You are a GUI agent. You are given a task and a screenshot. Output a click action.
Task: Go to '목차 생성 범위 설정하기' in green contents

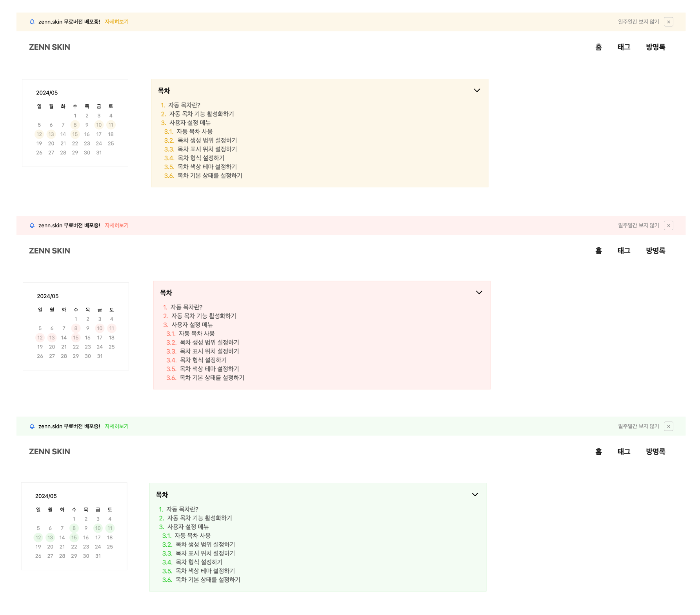[205, 544]
